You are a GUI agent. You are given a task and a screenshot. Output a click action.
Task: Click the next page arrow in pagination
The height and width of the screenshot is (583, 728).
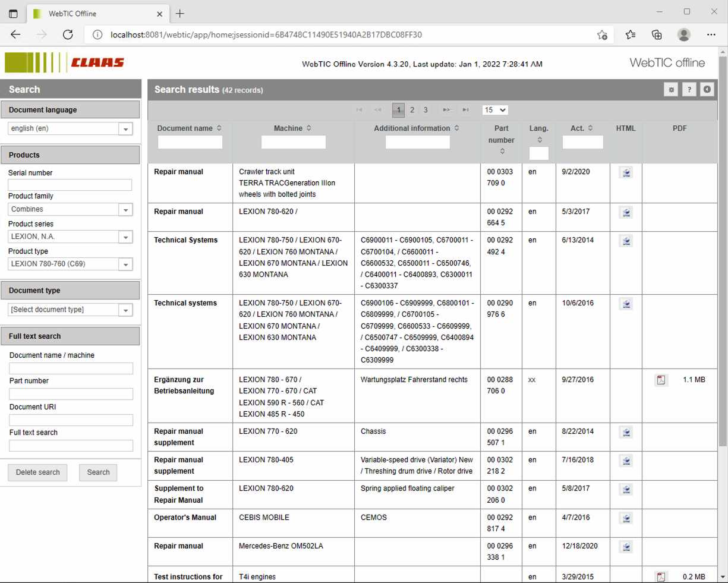tap(446, 110)
